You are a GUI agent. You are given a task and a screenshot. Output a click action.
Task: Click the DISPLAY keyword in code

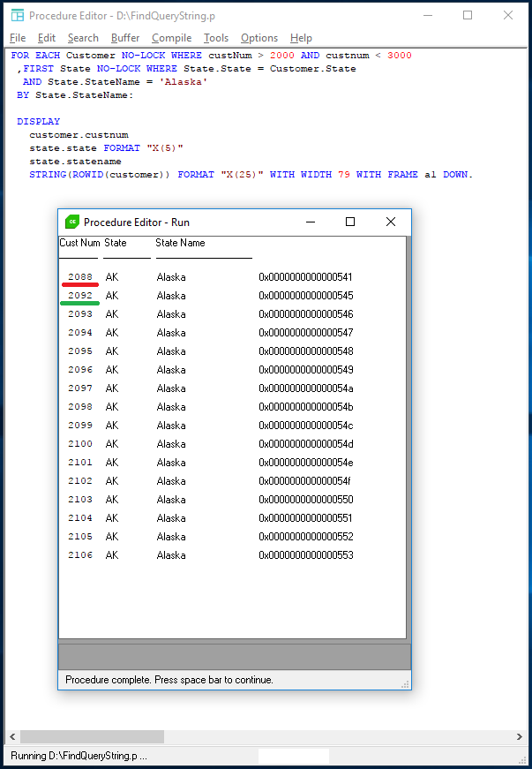pos(38,122)
